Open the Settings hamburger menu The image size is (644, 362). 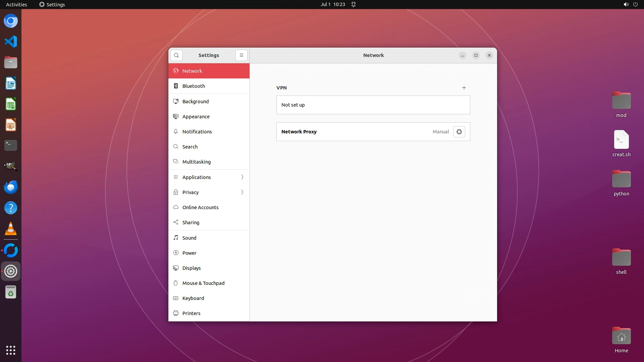pyautogui.click(x=241, y=55)
